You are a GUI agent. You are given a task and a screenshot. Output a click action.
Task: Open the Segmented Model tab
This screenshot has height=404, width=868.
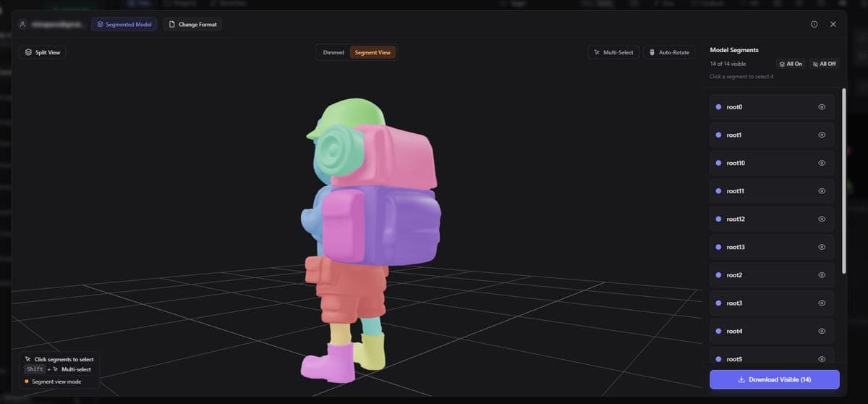coord(124,25)
